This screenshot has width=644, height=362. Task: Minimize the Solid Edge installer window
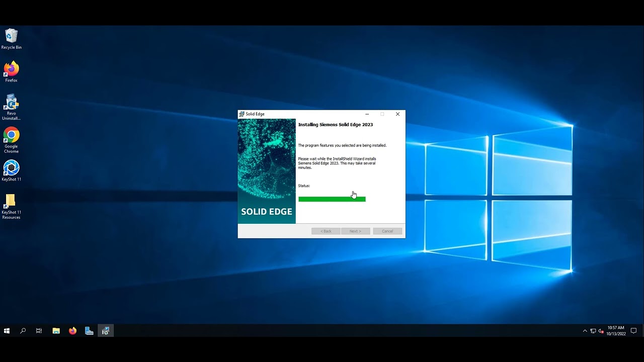(x=367, y=114)
